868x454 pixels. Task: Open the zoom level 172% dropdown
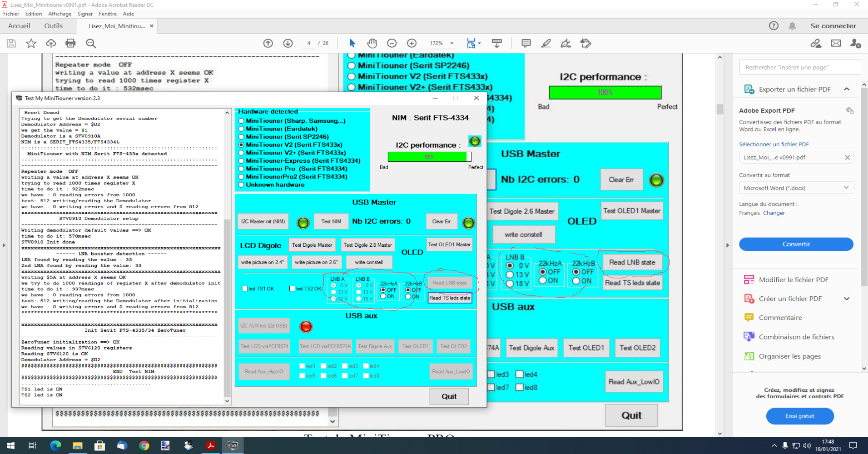[x=451, y=43]
